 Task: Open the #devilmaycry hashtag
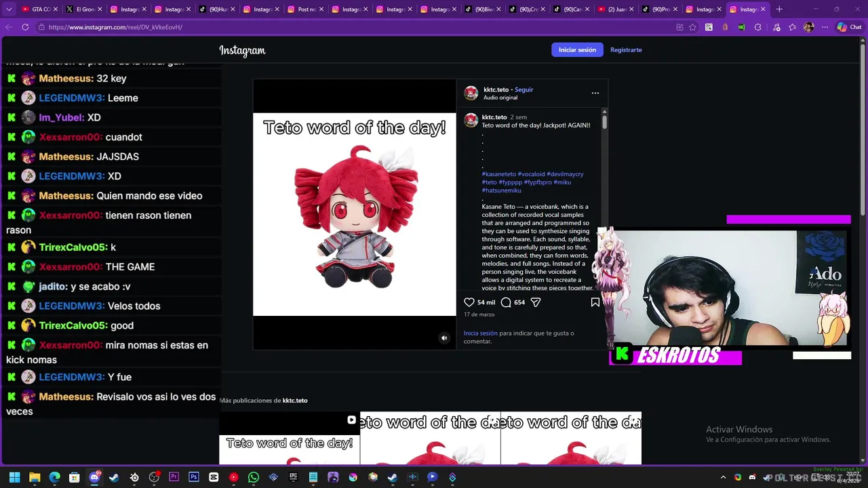(x=565, y=174)
